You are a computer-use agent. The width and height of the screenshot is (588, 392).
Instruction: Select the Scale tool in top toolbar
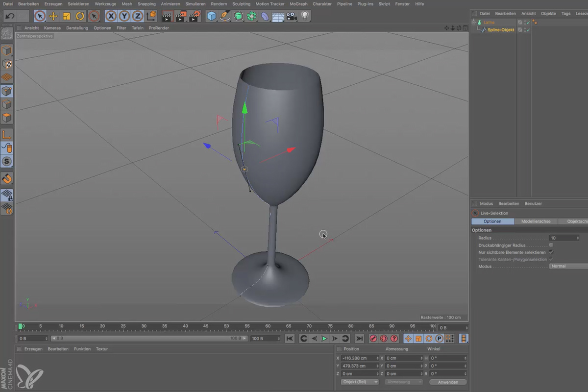[67, 16]
